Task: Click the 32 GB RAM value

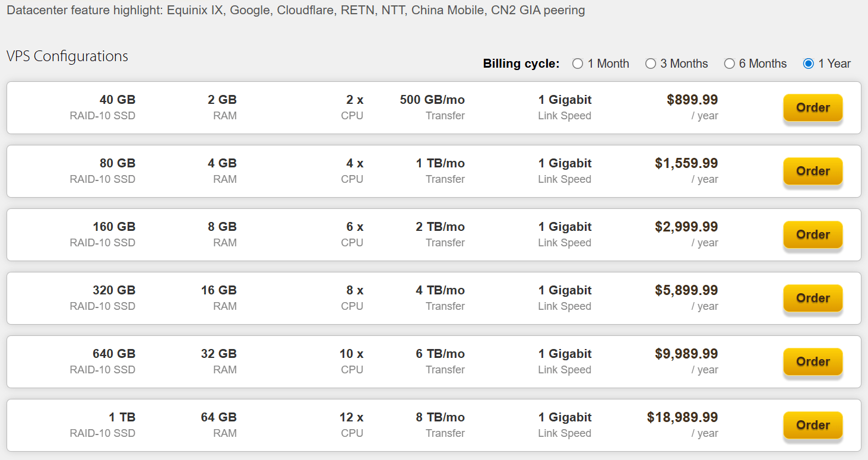Action: [218, 354]
